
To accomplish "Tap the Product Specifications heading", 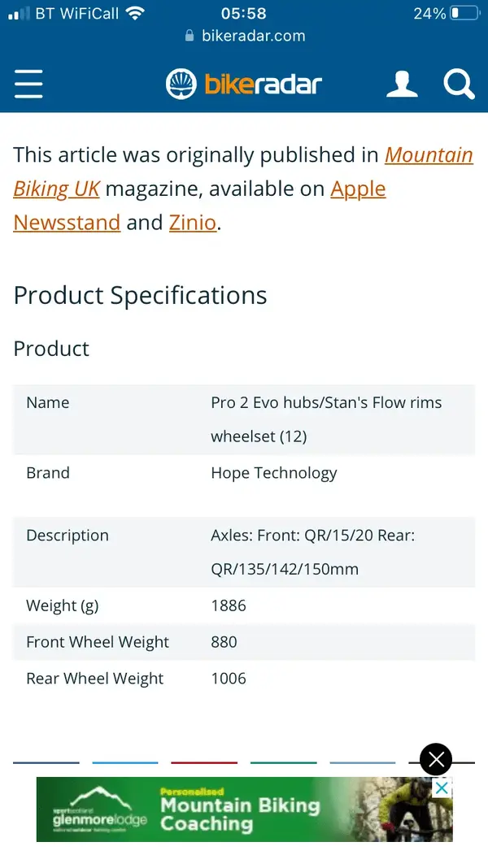I will click(140, 295).
